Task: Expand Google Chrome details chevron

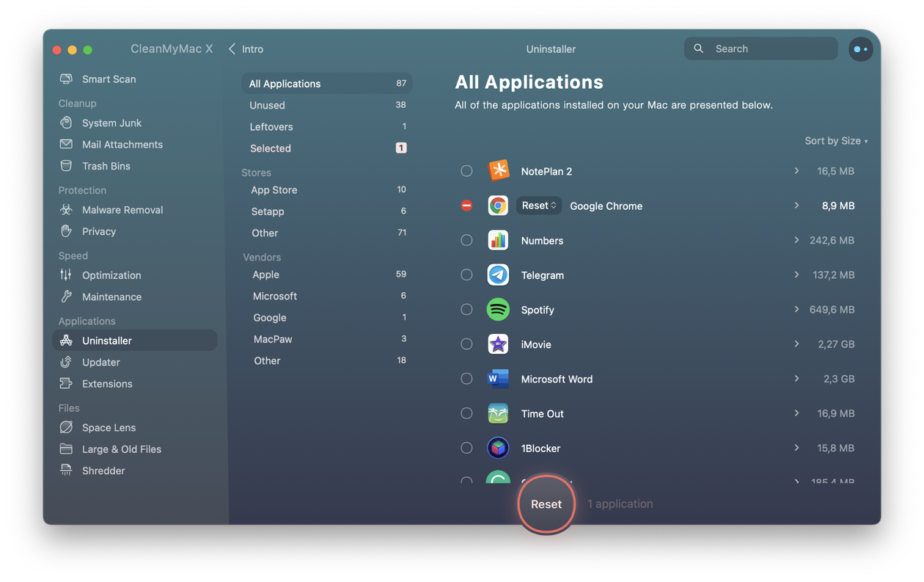Action: [x=796, y=205]
